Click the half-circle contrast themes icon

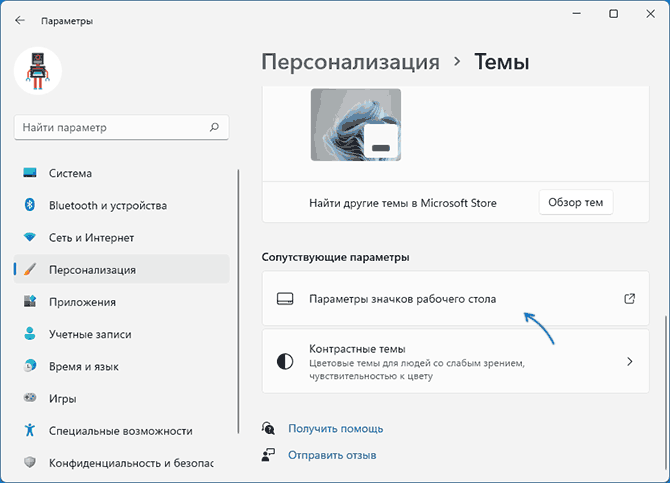pos(285,362)
